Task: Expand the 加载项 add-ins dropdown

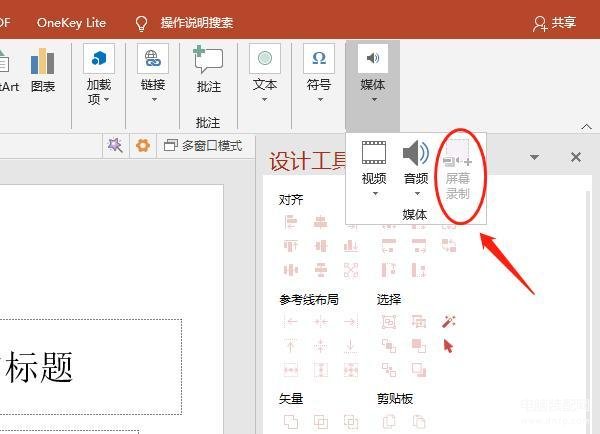Action: [x=99, y=75]
